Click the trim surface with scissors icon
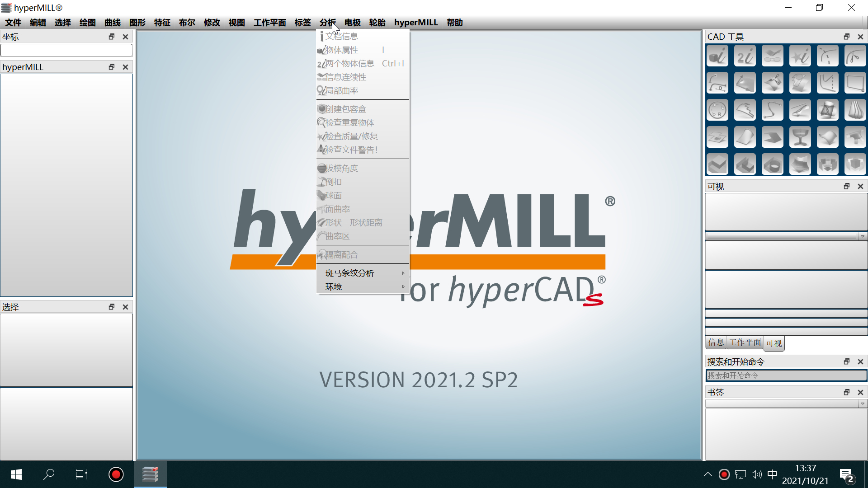The width and height of the screenshot is (868, 488). point(773,83)
